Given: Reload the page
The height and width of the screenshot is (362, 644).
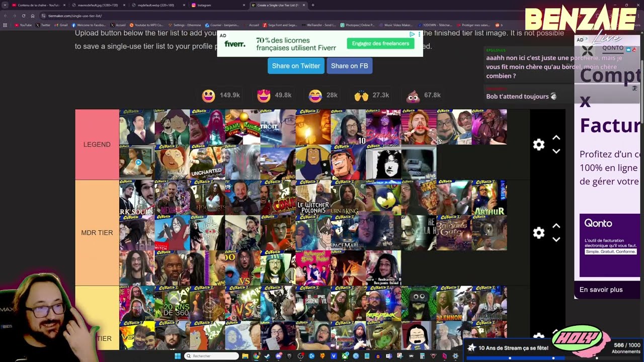Looking at the screenshot, I should 24,16.
